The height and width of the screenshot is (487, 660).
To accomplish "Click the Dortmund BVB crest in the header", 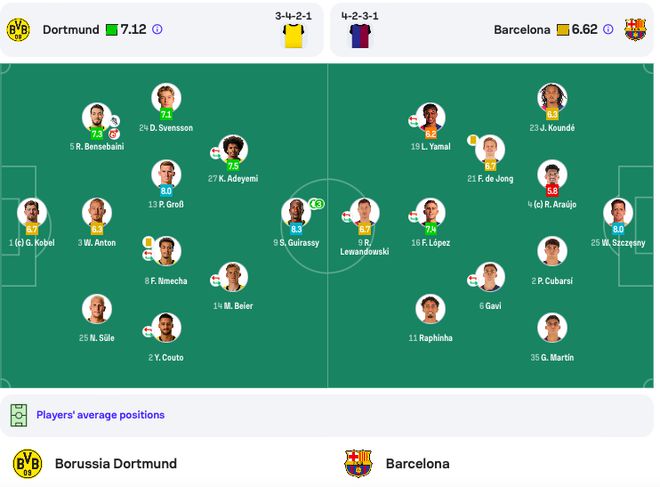I will [x=18, y=29].
